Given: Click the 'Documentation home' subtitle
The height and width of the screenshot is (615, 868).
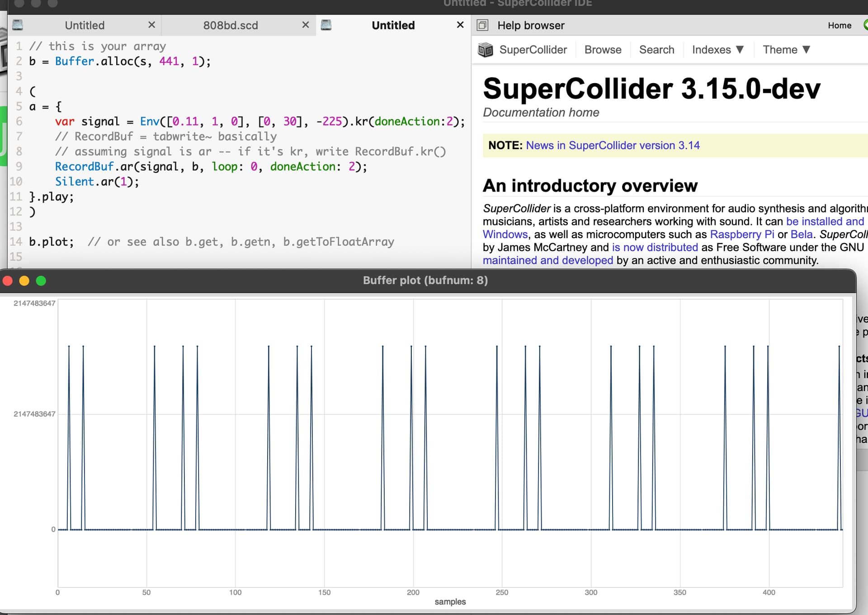Looking at the screenshot, I should pyautogui.click(x=541, y=113).
